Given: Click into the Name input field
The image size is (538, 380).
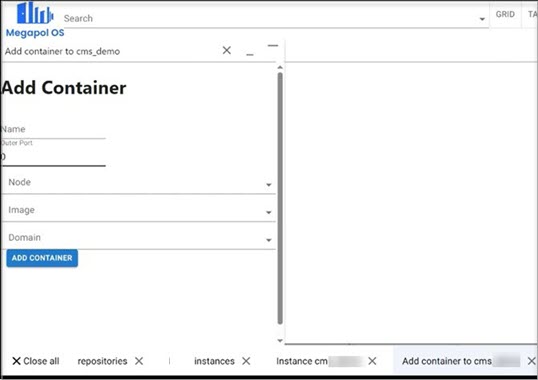Looking at the screenshot, I should [x=53, y=130].
